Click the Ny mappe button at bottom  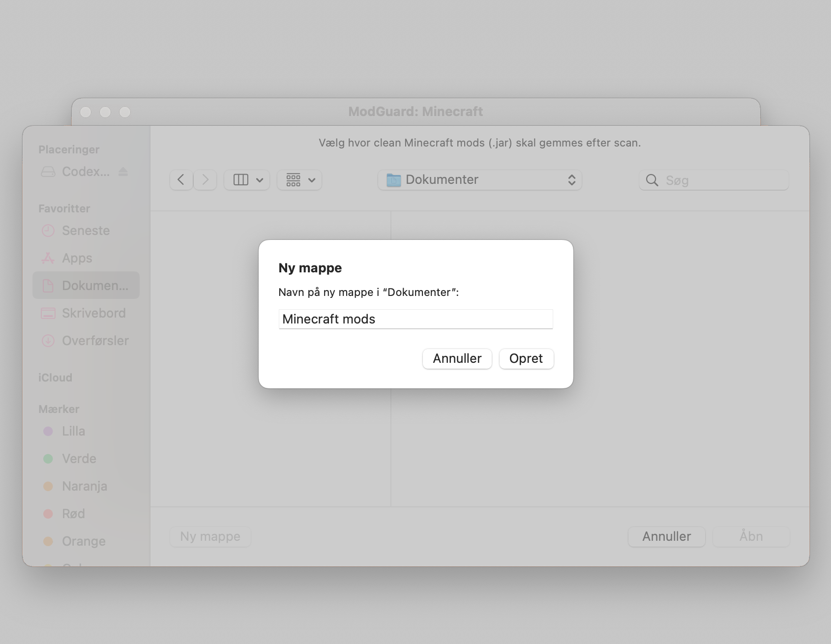210,536
